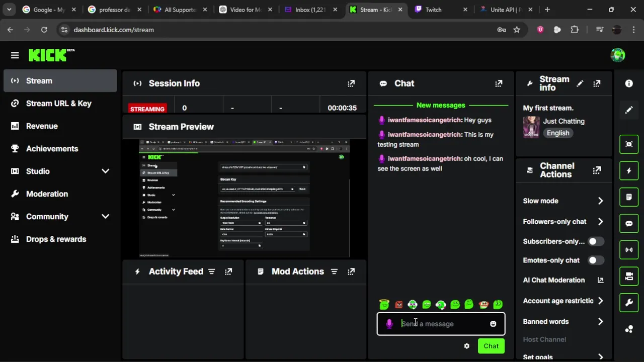Screen dimensions: 644x362
Task: Click the green Chat send button
Action: click(x=491, y=346)
